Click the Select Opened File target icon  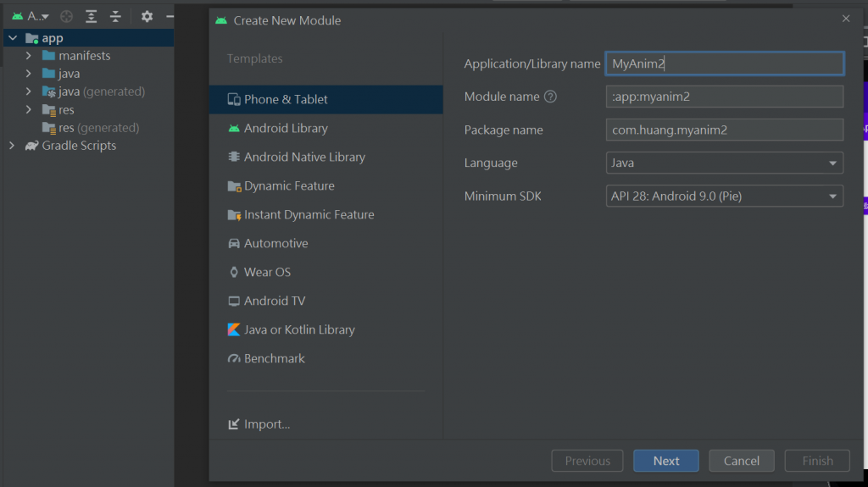[67, 16]
